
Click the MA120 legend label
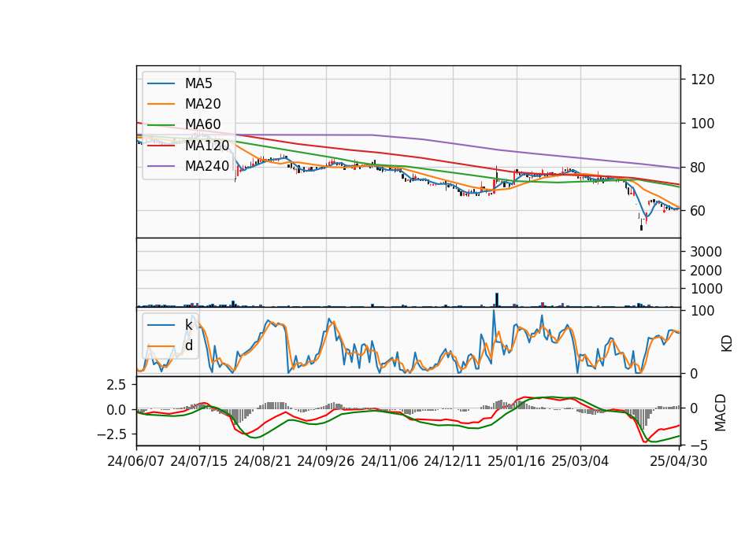(207, 145)
